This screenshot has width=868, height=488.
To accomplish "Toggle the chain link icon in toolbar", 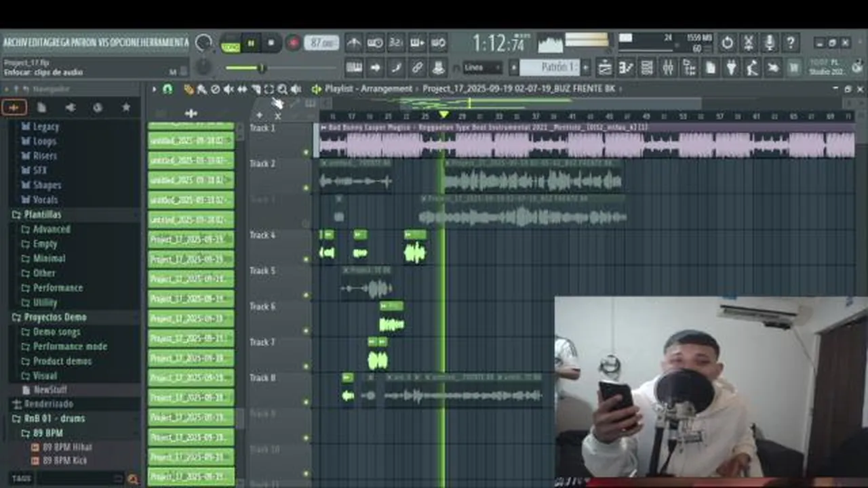I will (x=417, y=67).
